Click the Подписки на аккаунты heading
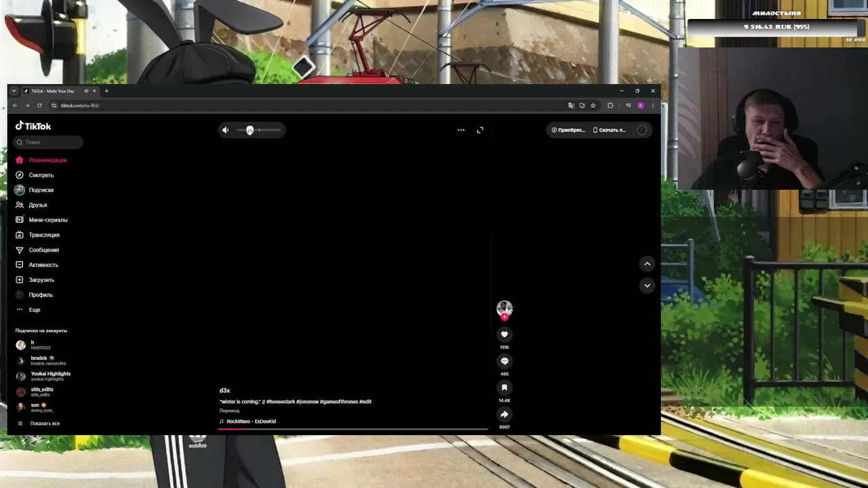Viewport: 868px width, 488px height. (41, 331)
